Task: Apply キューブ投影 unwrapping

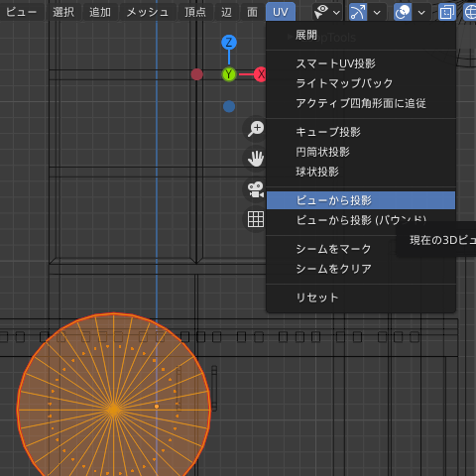Action: tap(361, 132)
